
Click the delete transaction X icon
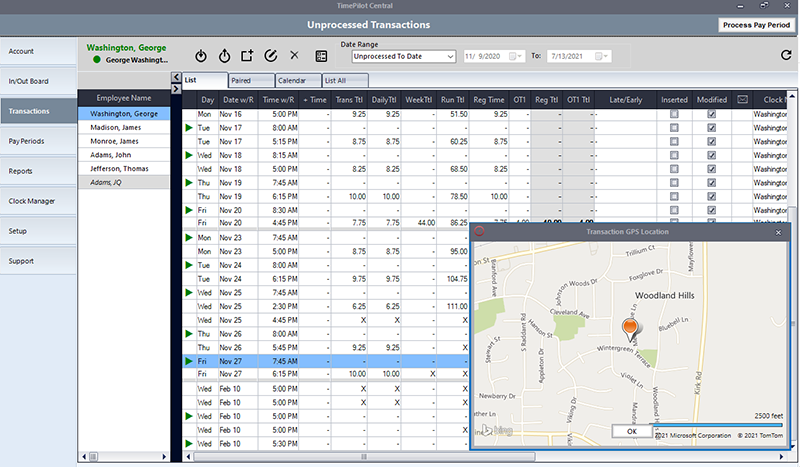click(293, 56)
